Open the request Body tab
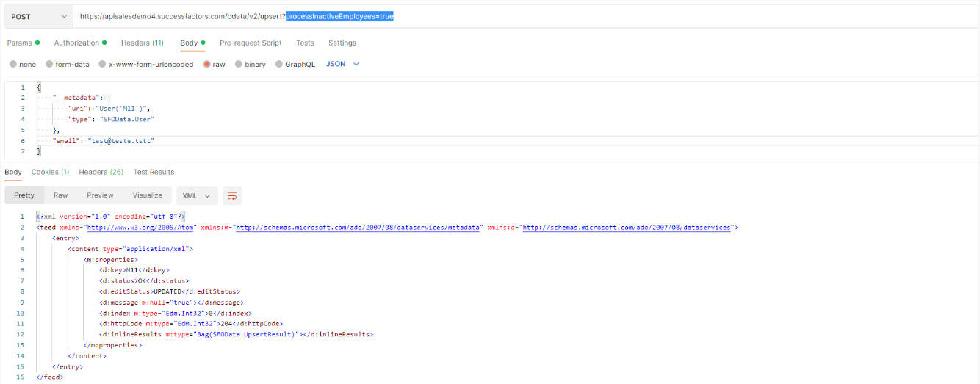Screen dimensions: 980x384 point(192,43)
